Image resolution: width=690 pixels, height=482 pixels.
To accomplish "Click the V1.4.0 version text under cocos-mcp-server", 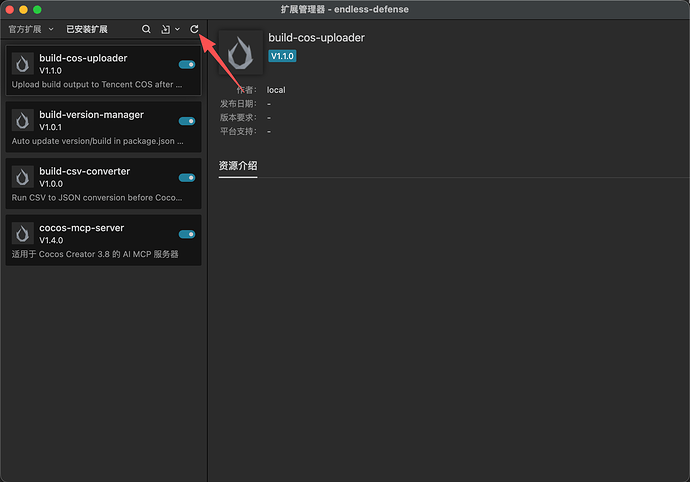I will click(x=51, y=240).
